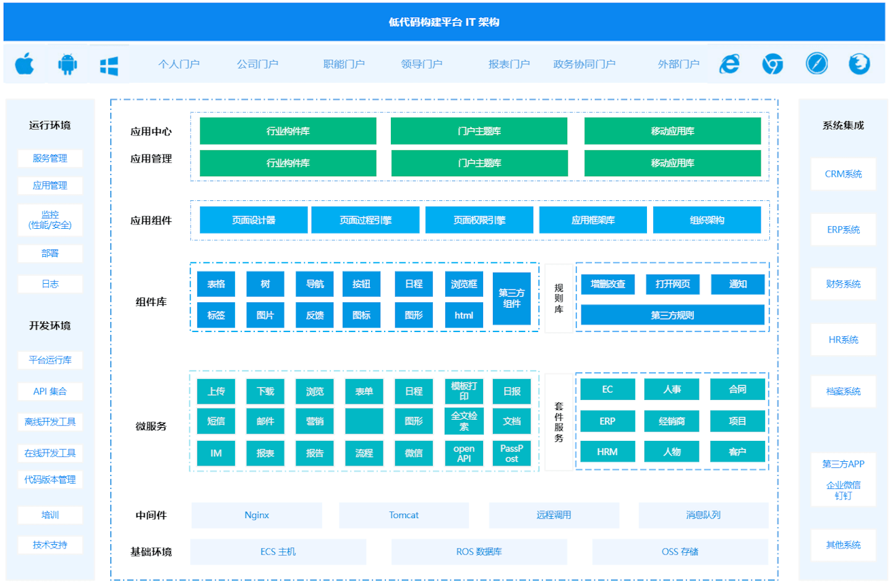890x588 pixels.
Task: Click the 离线开发工具 box
Action: (x=50, y=422)
